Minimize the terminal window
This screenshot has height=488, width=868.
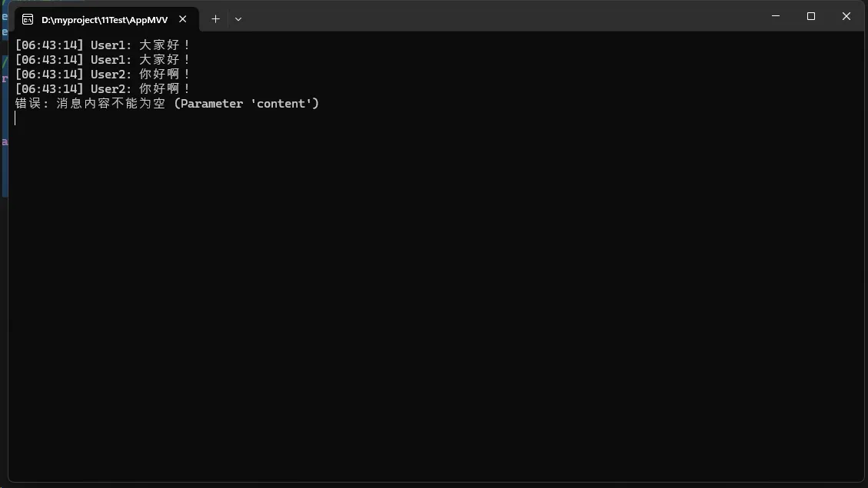pos(775,16)
